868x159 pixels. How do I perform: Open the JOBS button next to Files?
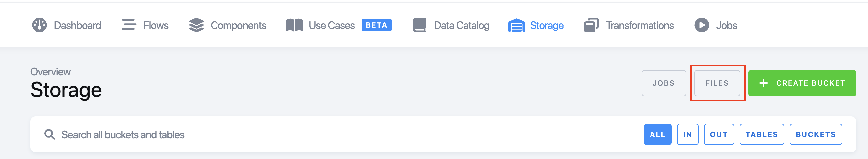tap(663, 83)
